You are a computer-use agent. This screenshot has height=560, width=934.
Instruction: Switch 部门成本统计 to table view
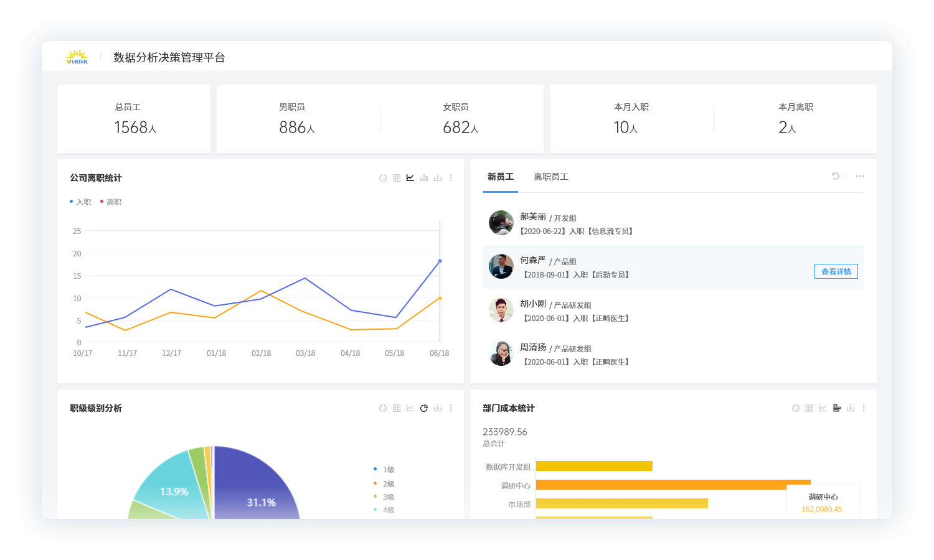tap(809, 408)
